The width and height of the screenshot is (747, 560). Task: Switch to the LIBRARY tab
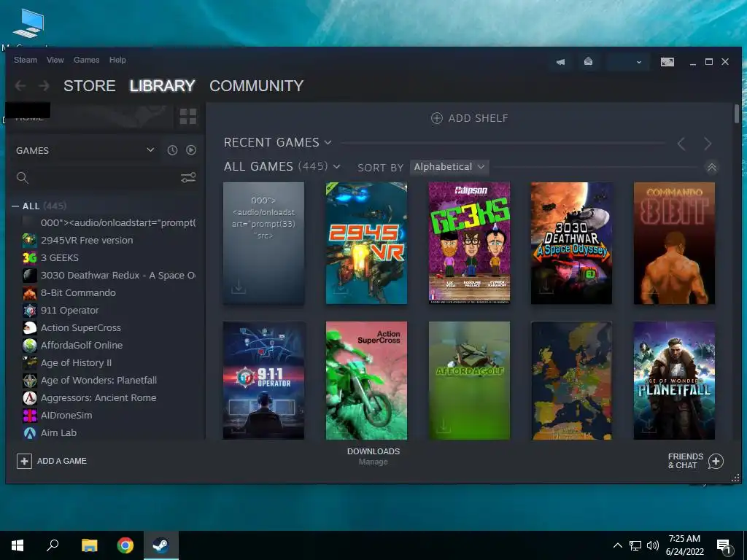pyautogui.click(x=163, y=86)
